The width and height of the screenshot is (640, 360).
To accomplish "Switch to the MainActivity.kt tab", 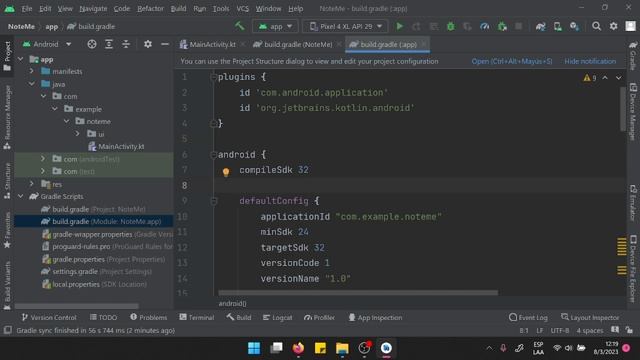I will pos(212,44).
